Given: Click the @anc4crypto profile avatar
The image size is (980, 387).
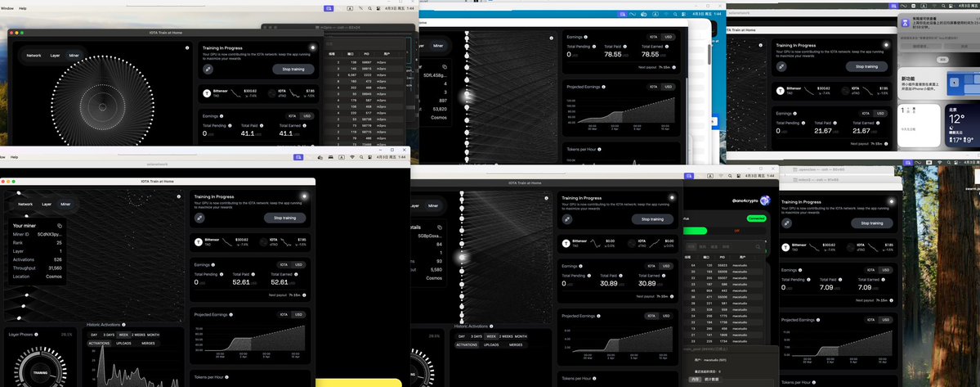Looking at the screenshot, I should click(765, 200).
